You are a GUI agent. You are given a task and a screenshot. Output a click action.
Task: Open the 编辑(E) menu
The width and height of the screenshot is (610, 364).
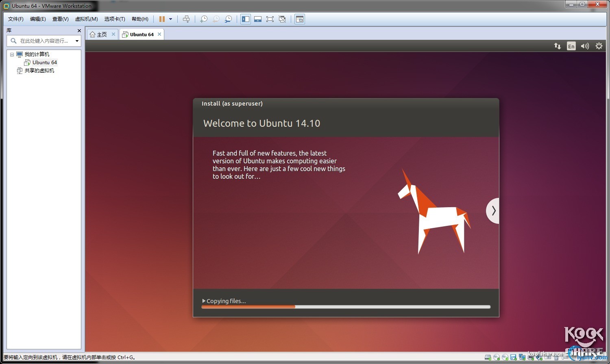click(x=38, y=19)
